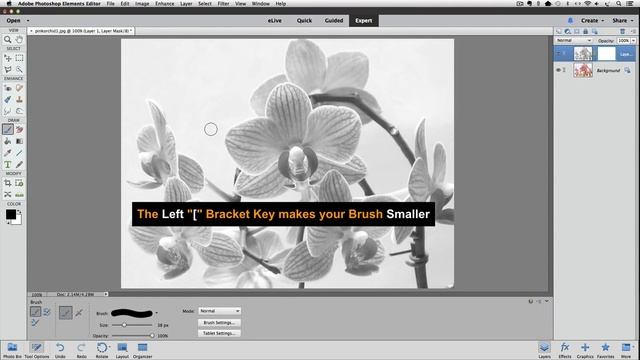
Task: Open the Layers panel flyout menu
Action: [633, 31]
